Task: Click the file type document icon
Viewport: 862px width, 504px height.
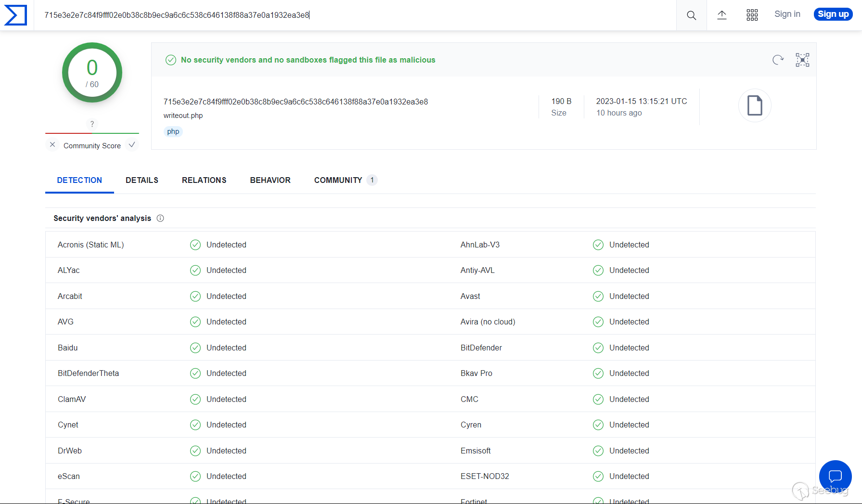Action: click(754, 105)
